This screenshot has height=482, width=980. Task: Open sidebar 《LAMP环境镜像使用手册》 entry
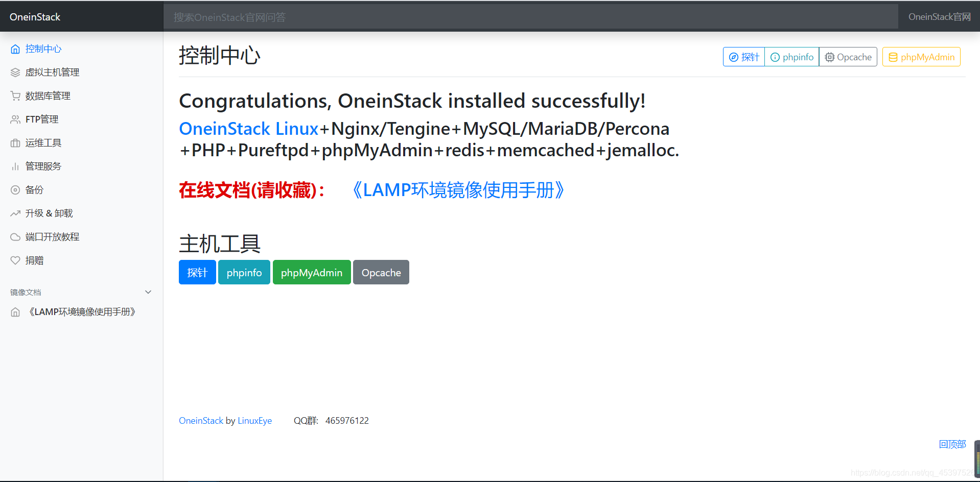[82, 312]
